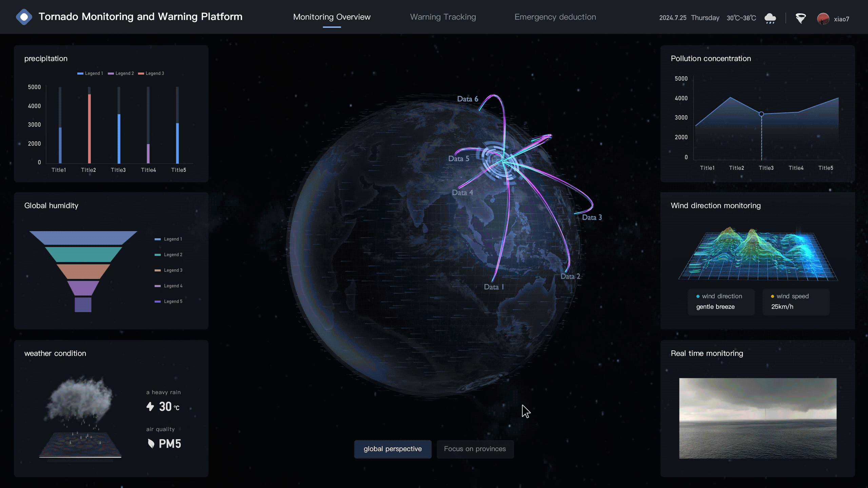The image size is (868, 488).
Task: Click the weather condition panel title
Action: [x=55, y=353]
